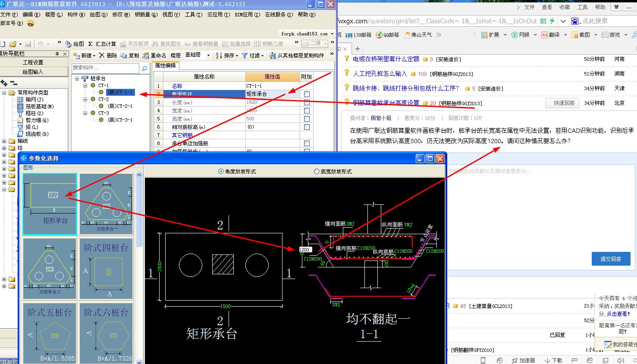
Task: Check 附加 box for 相对底标高 row
Action: (307, 127)
